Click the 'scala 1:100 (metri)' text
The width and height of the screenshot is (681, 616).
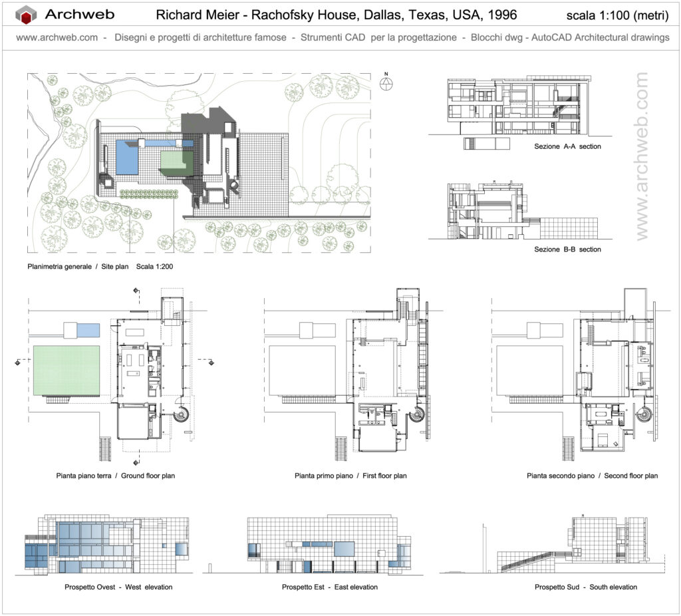619,15
